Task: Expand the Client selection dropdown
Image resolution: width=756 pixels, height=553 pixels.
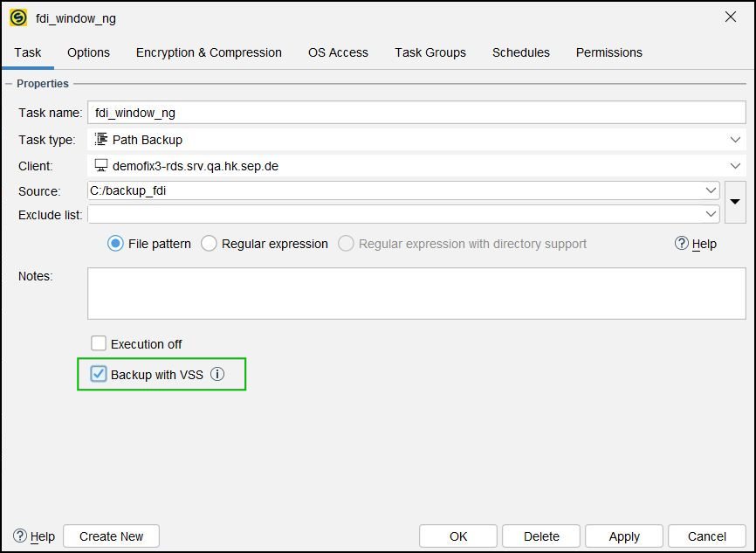Action: tap(734, 164)
